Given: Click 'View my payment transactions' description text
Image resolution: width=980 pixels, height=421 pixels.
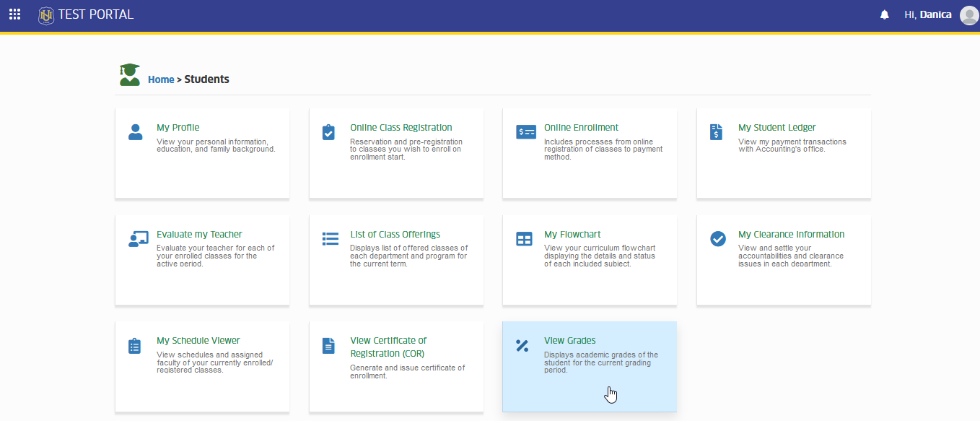Looking at the screenshot, I should [x=792, y=145].
